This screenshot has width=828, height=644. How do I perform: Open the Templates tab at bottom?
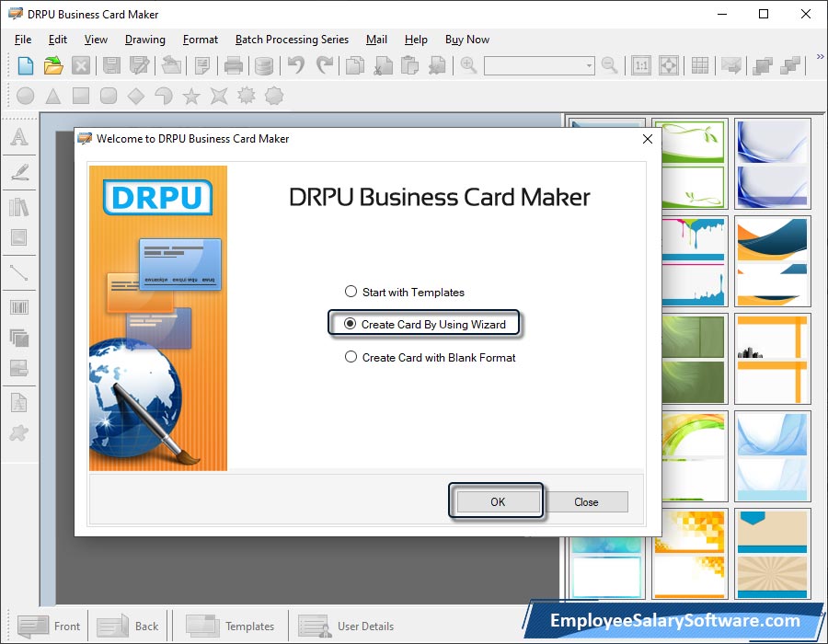click(230, 626)
